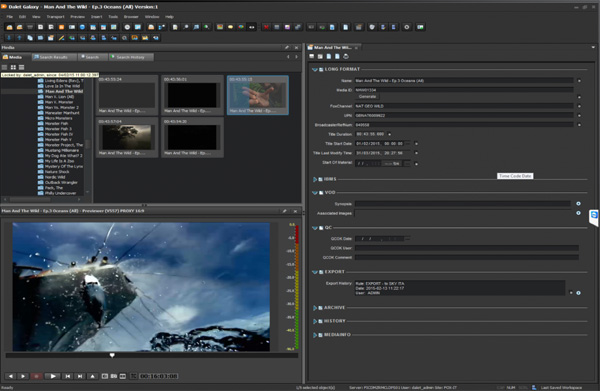Click the eject triangle button in the previewer

93,376
